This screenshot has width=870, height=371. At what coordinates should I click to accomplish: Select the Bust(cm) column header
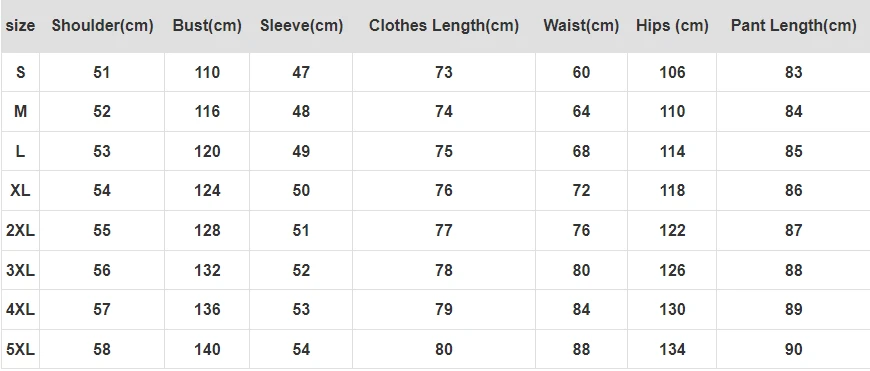207,26
